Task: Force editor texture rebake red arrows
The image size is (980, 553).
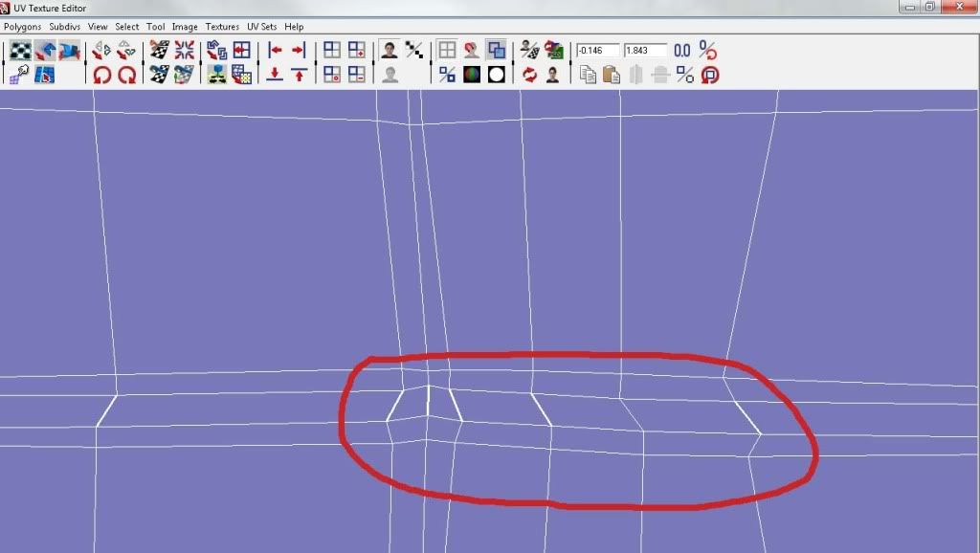Action: coord(529,75)
